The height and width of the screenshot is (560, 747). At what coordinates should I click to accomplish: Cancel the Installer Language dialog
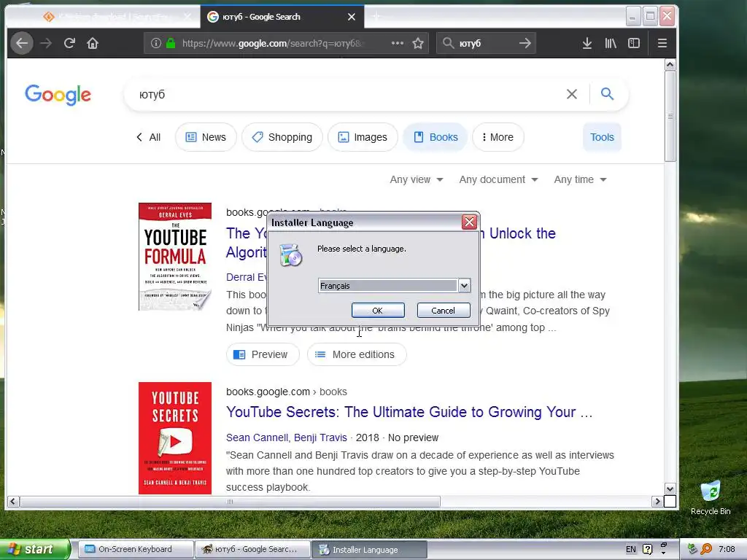click(443, 311)
